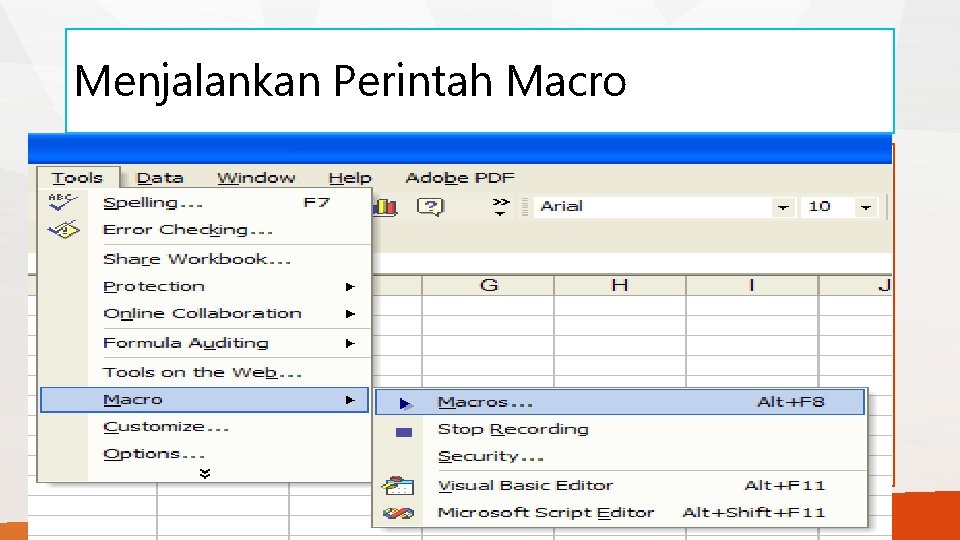Choose Spelling from the Tools menu

[204, 203]
